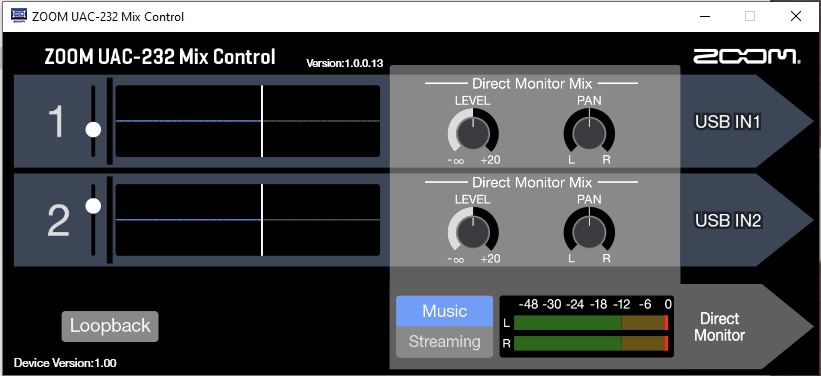The width and height of the screenshot is (821, 376).
Task: Turn the channel 2 Direct Monitor LEVEL knob
Action: click(473, 231)
